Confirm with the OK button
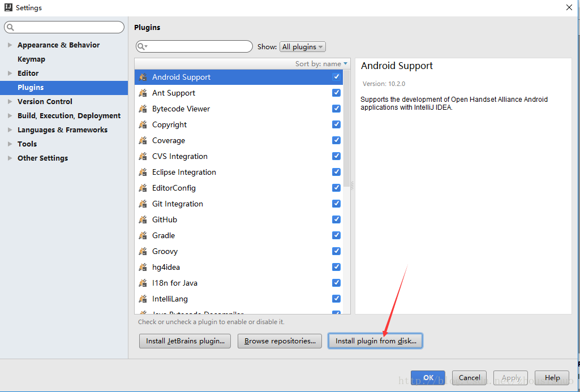580x392 pixels. tap(428, 378)
